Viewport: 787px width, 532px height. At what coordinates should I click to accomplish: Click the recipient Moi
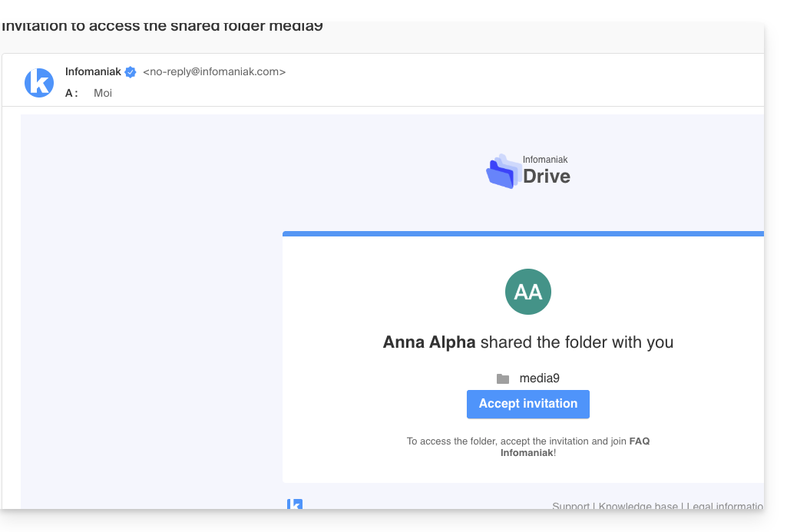[103, 93]
